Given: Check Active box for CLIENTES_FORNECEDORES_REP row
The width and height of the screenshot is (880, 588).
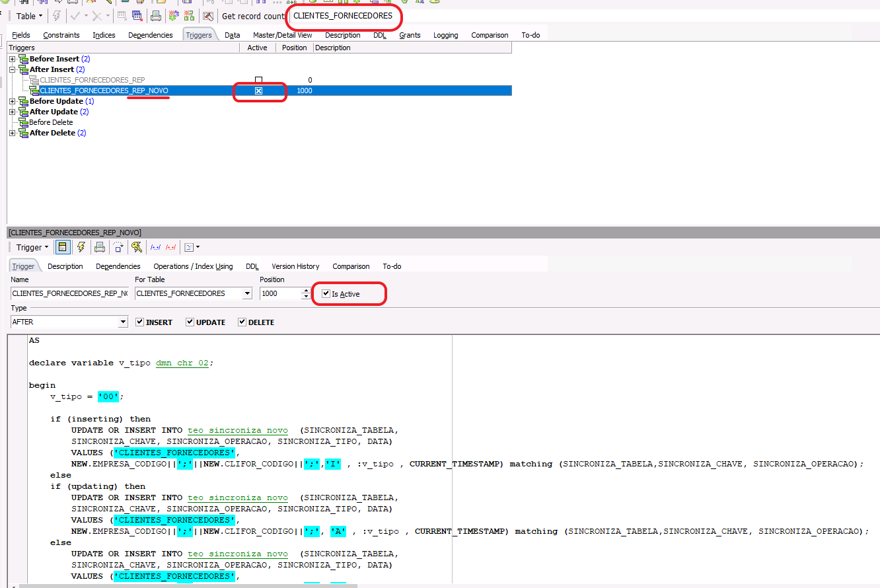Looking at the screenshot, I should [259, 80].
